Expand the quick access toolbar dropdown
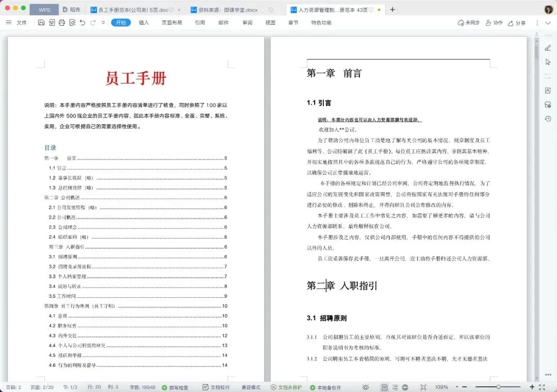This screenshot has height=392, width=557. pos(103,23)
